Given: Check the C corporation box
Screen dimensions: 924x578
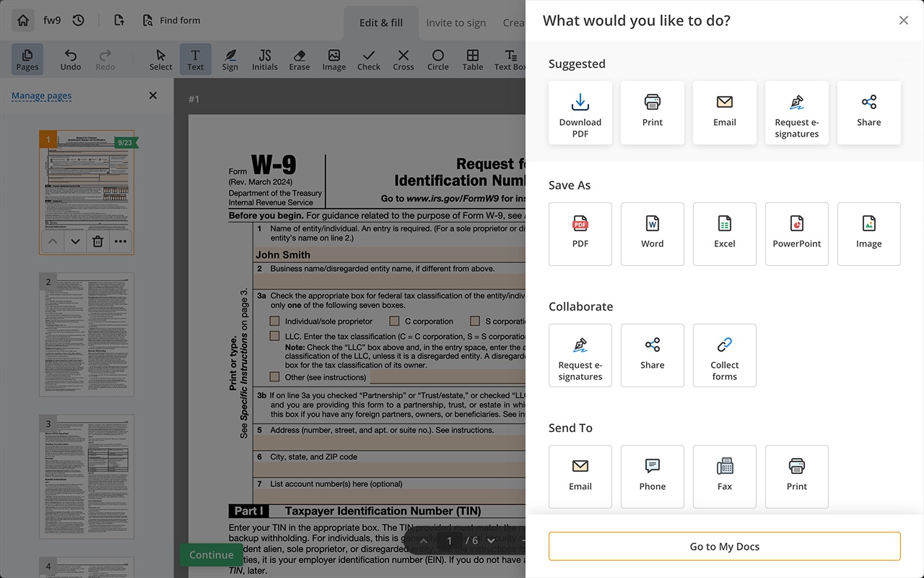Looking at the screenshot, I should 394,321.
